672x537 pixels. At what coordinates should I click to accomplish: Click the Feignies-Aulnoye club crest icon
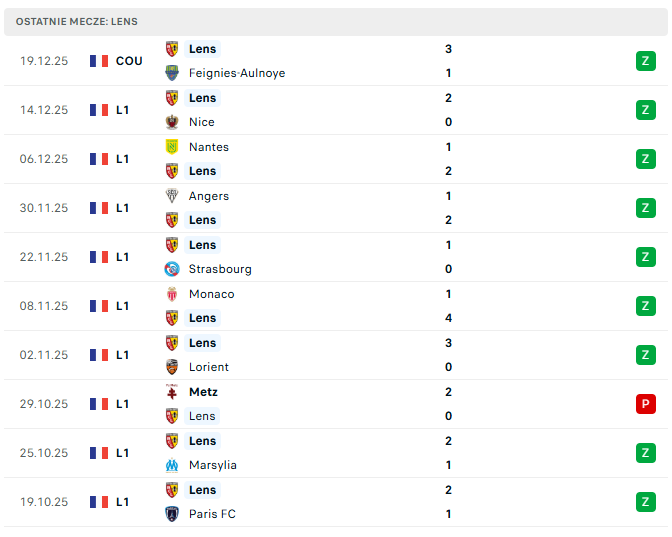click(x=172, y=73)
